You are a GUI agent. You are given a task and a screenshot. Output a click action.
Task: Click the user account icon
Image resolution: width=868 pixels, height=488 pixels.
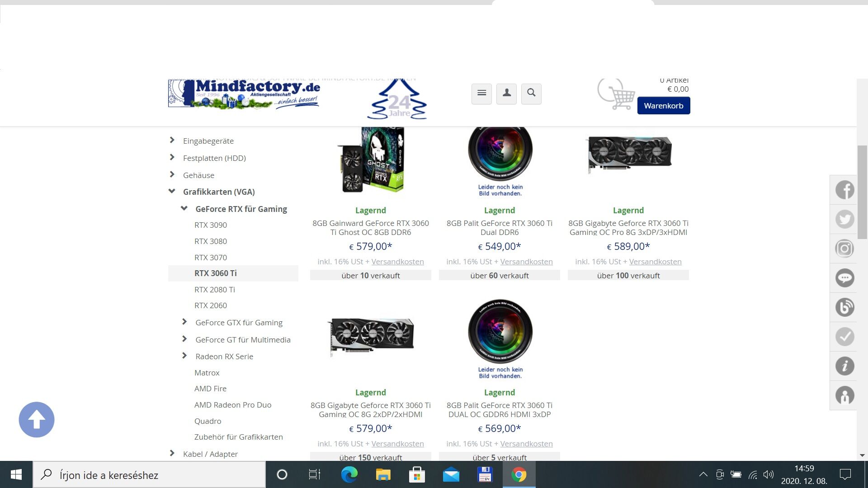point(506,94)
